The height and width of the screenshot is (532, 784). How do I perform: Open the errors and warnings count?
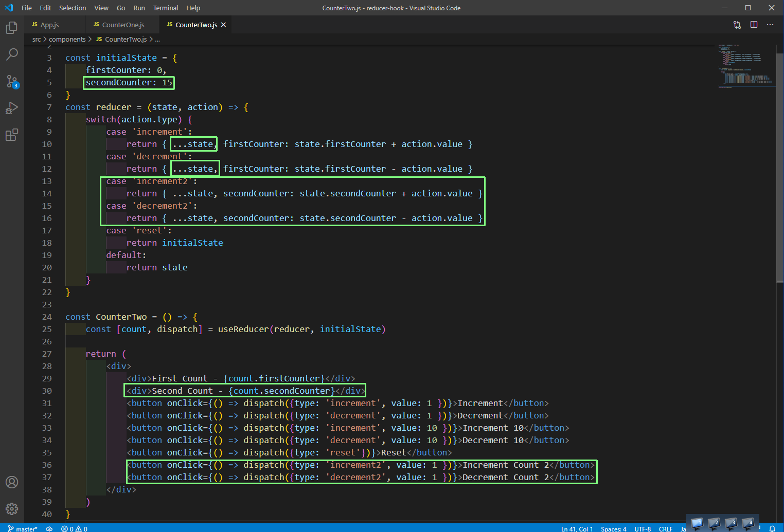pyautogui.click(x=74, y=528)
